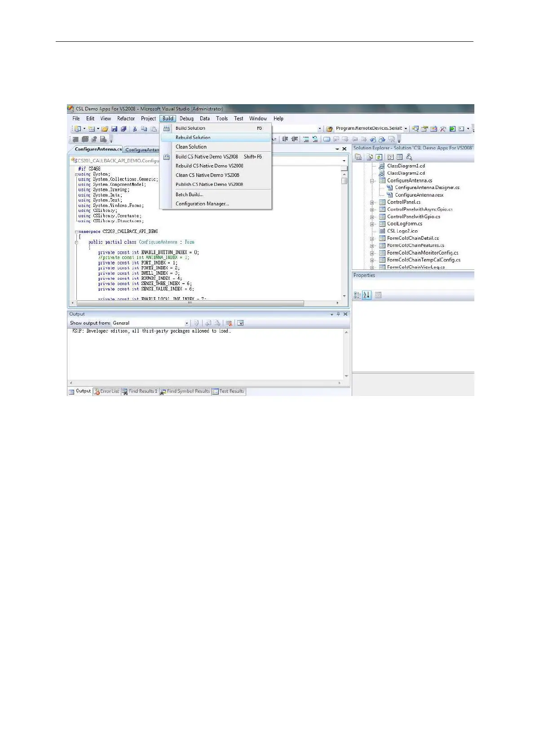The height and width of the screenshot is (756, 535).
Task: Click Show All Files in Solution Explorer
Action: pyautogui.click(x=370, y=157)
